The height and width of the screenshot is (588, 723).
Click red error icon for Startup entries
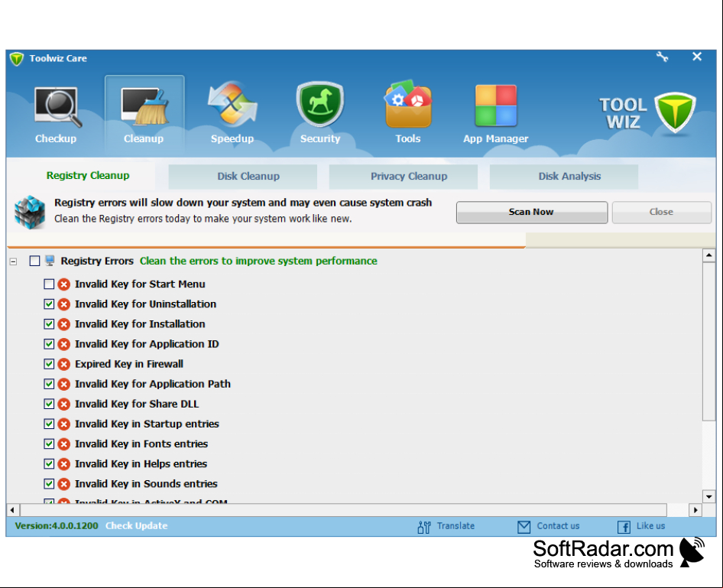coord(64,424)
